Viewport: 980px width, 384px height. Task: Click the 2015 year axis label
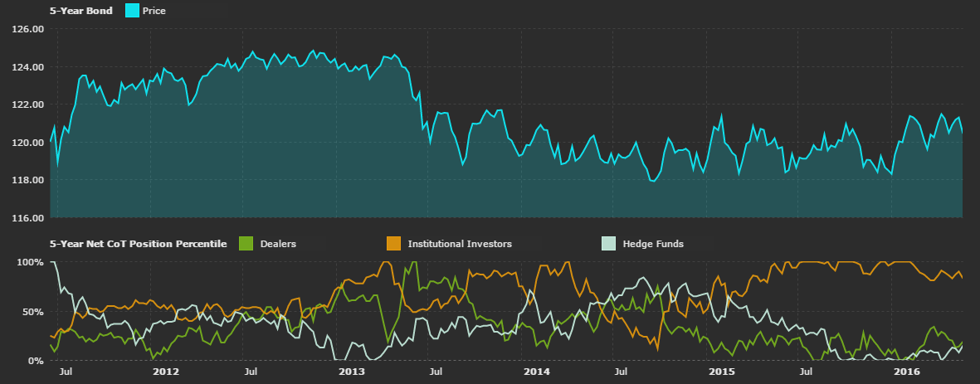click(x=722, y=372)
